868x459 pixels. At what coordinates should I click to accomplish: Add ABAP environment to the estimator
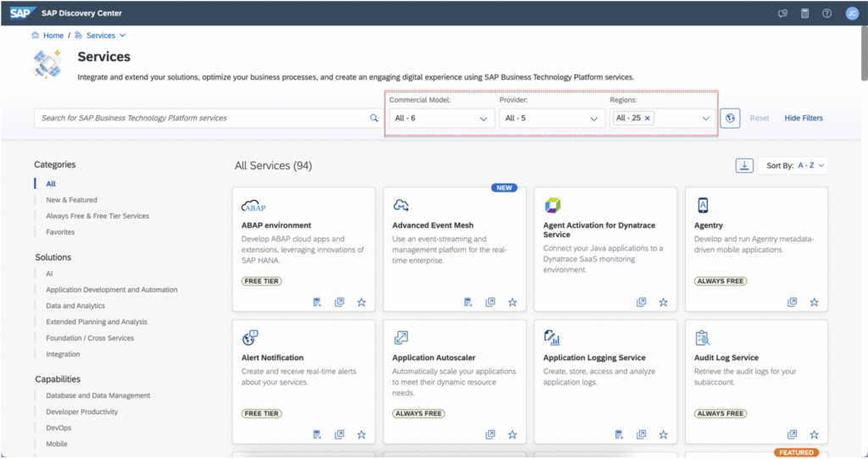317,302
